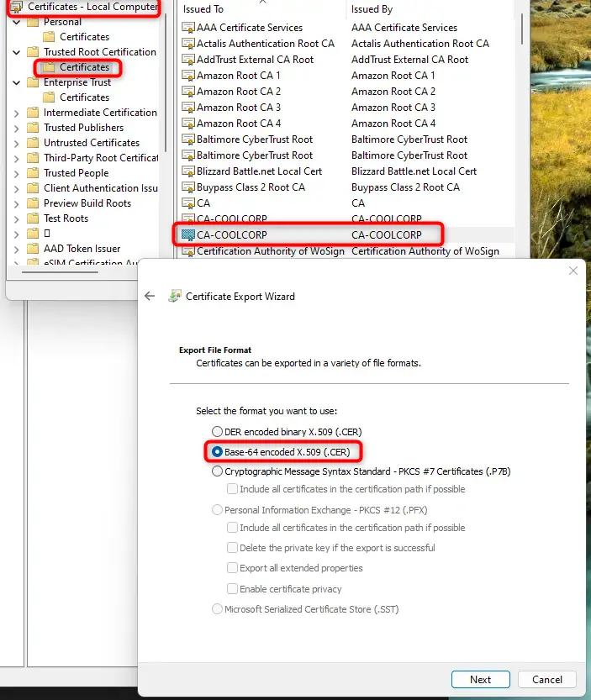Image resolution: width=591 pixels, height=700 pixels.
Task: Click the Certificate Export Wizard icon
Action: [x=175, y=296]
